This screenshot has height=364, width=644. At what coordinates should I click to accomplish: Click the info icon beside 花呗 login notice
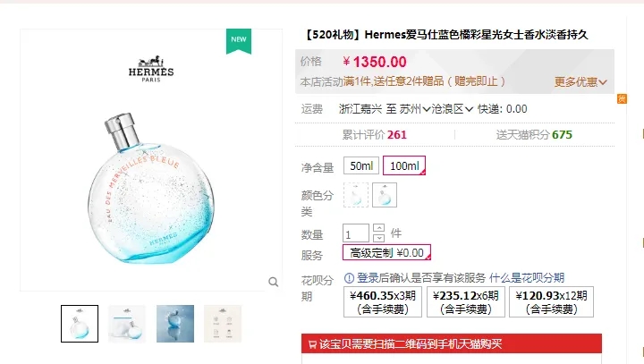click(349, 278)
